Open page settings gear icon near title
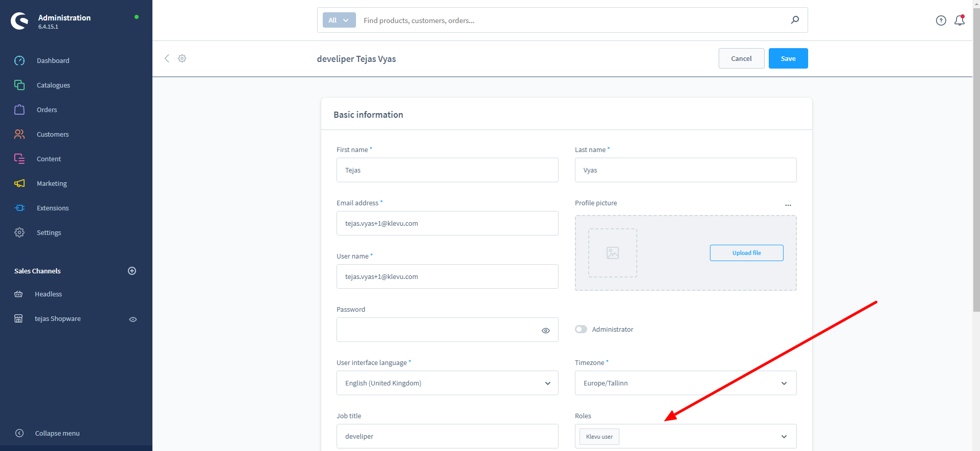 (182, 58)
